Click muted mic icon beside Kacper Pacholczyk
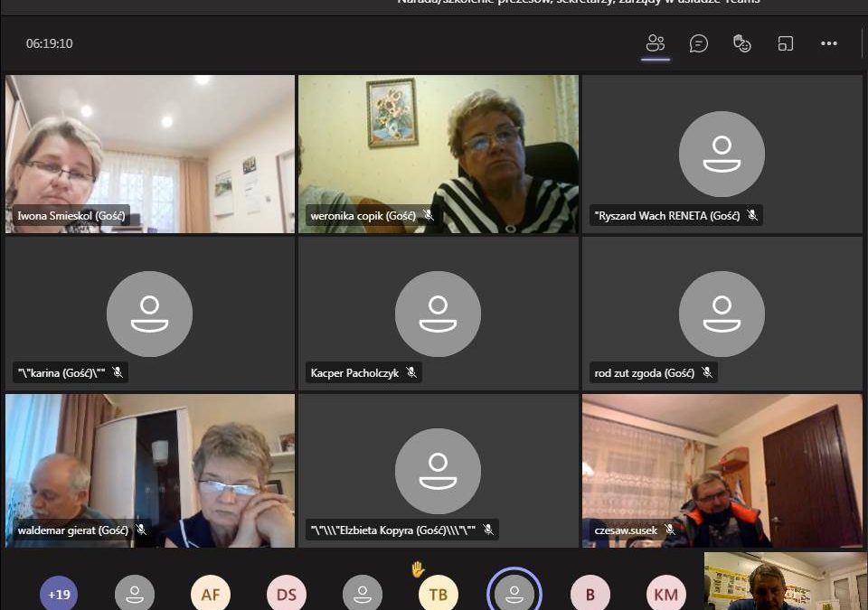868x610 pixels. click(411, 372)
